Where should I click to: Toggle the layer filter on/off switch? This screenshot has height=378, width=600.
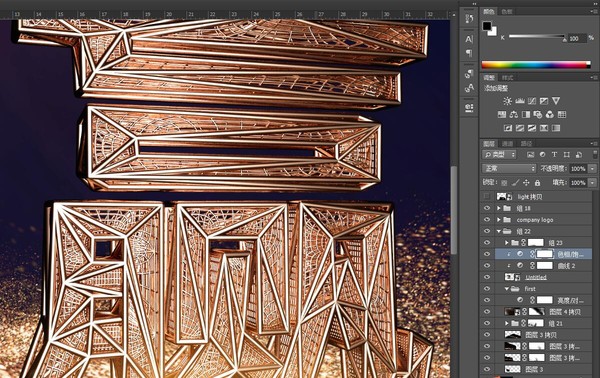click(595, 154)
